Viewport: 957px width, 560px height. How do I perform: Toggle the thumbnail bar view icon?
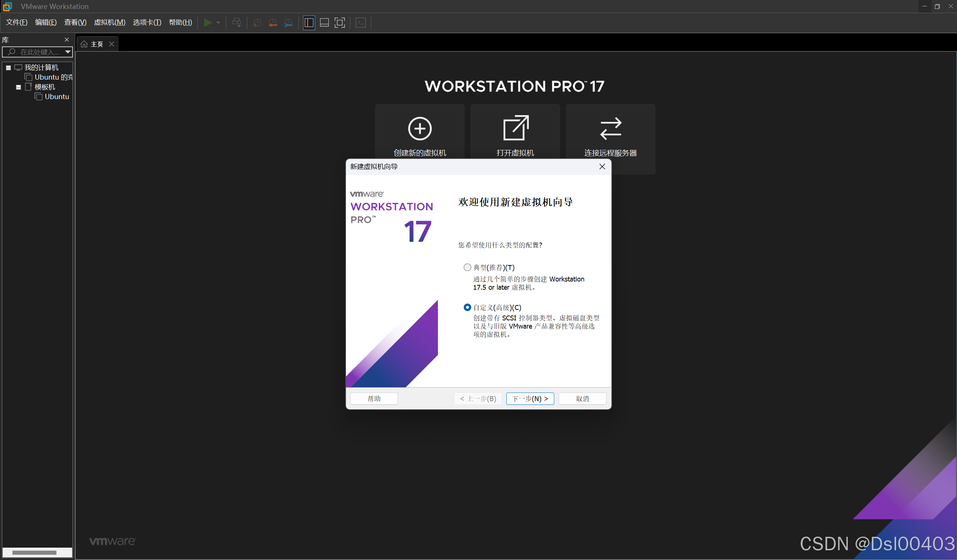[324, 23]
